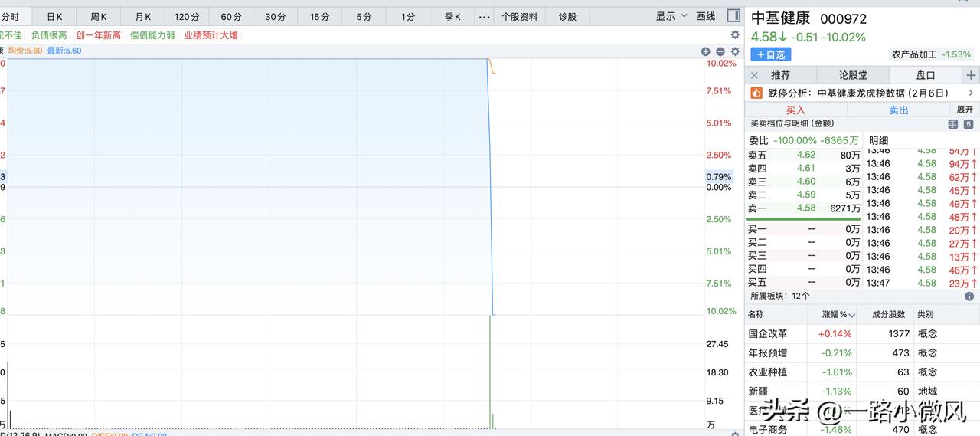Image resolution: width=980 pixels, height=436 pixels.
Task: Click the 负债很高 tag
Action: 49,35
